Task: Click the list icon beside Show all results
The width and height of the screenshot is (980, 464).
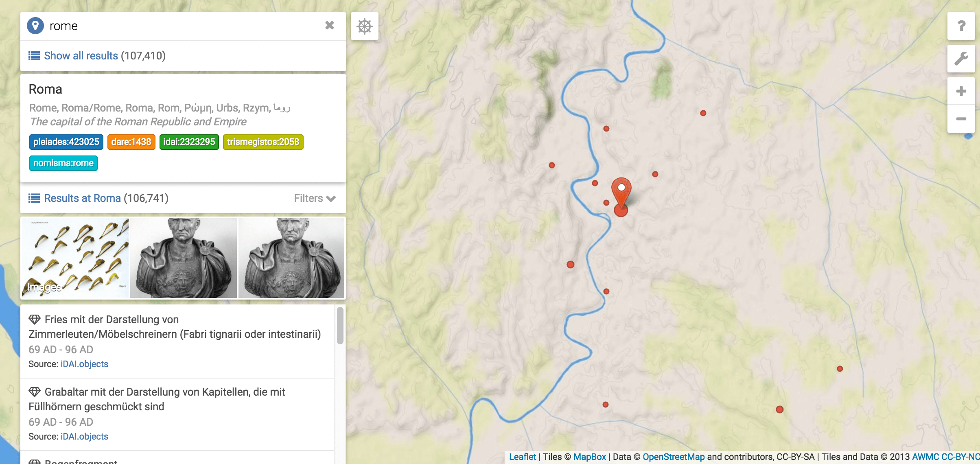Action: 34,56
